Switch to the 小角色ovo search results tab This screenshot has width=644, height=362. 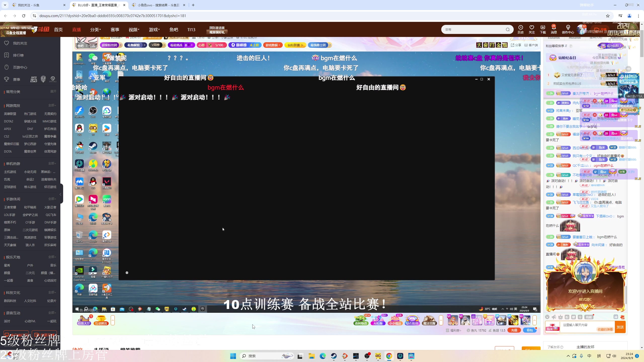click(x=158, y=5)
